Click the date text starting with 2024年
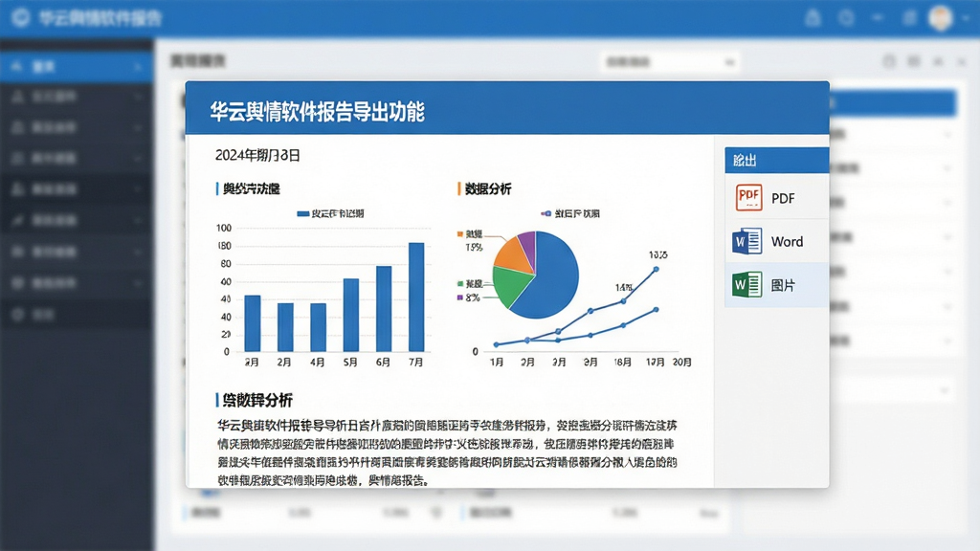This screenshot has height=551, width=980. [257, 155]
